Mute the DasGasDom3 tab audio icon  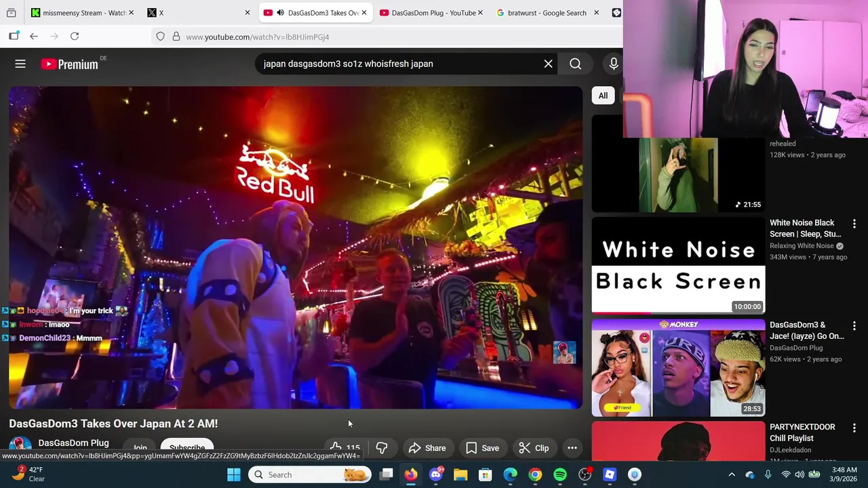[280, 13]
